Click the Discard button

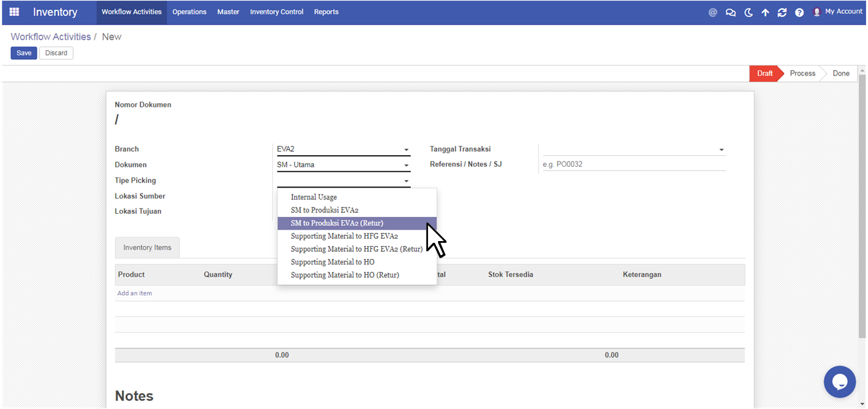click(56, 53)
